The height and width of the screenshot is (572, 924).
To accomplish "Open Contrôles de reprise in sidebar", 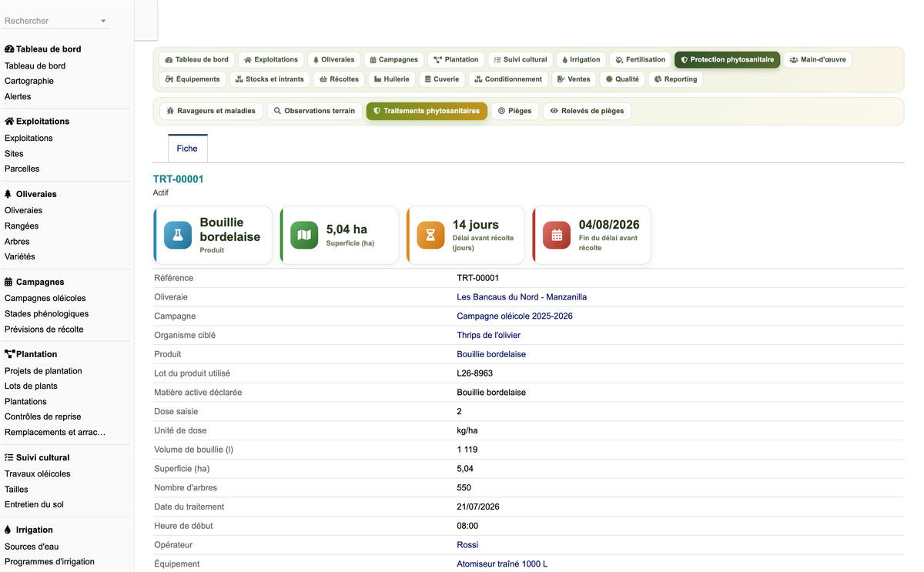I will (43, 416).
